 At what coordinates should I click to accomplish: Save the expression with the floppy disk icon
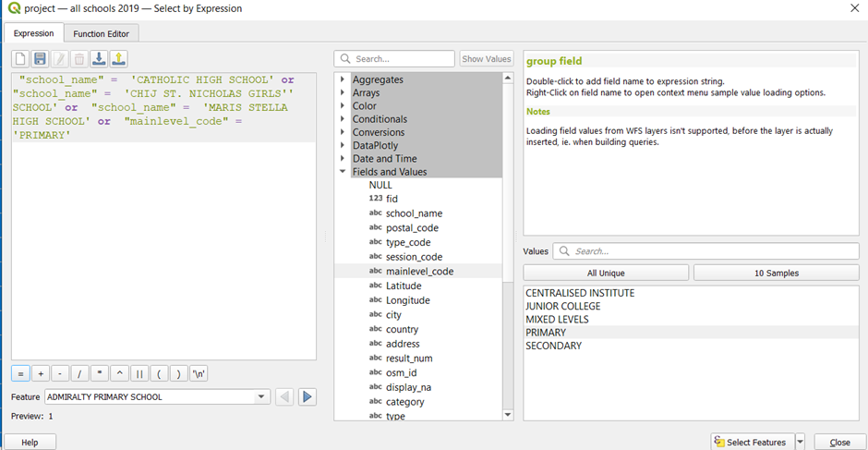tap(40, 59)
